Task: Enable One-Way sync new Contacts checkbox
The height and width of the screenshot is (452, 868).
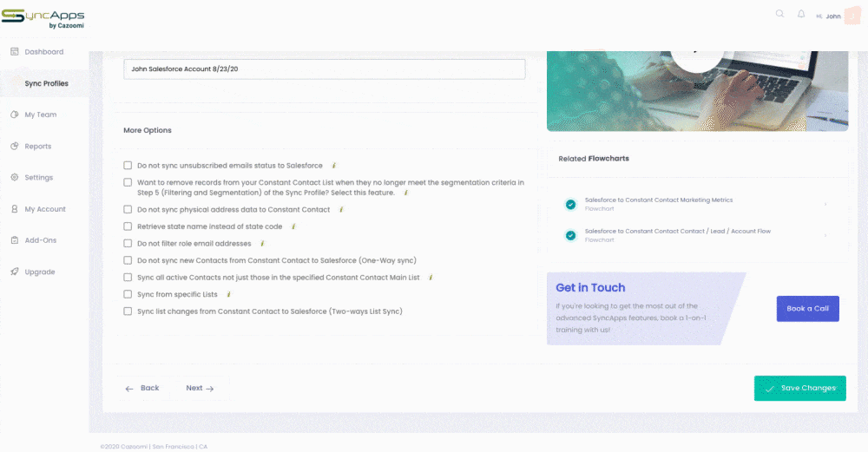Action: click(128, 260)
